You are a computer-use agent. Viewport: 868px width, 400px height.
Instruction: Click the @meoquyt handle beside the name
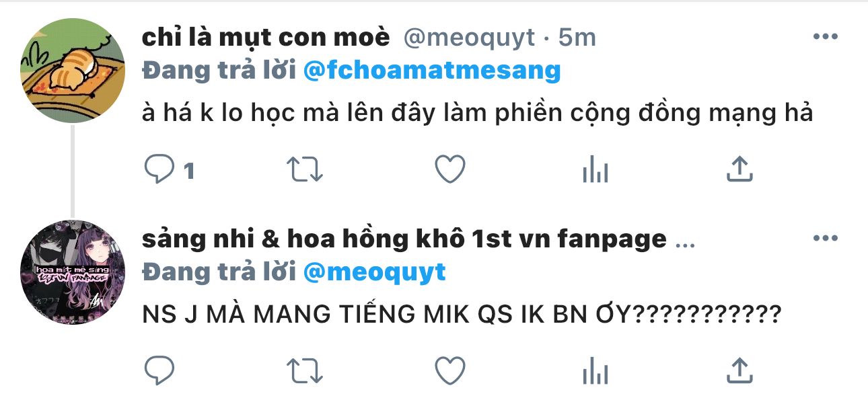pos(469,38)
